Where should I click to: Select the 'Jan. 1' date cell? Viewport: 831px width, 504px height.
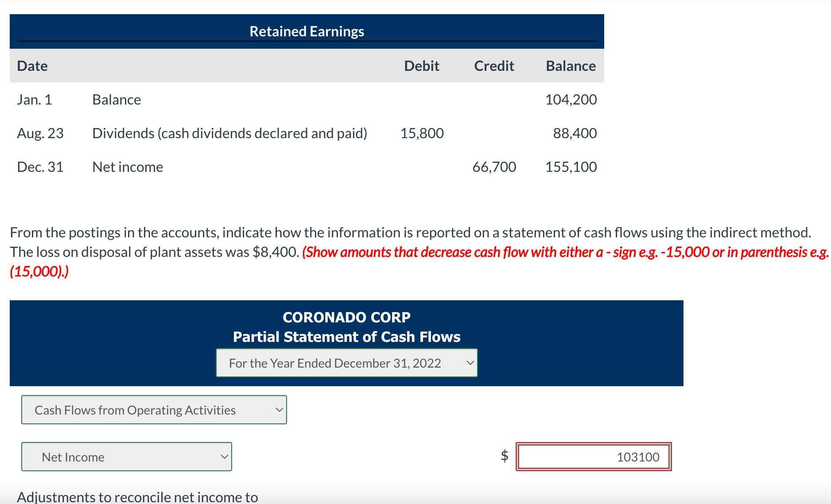[35, 100]
